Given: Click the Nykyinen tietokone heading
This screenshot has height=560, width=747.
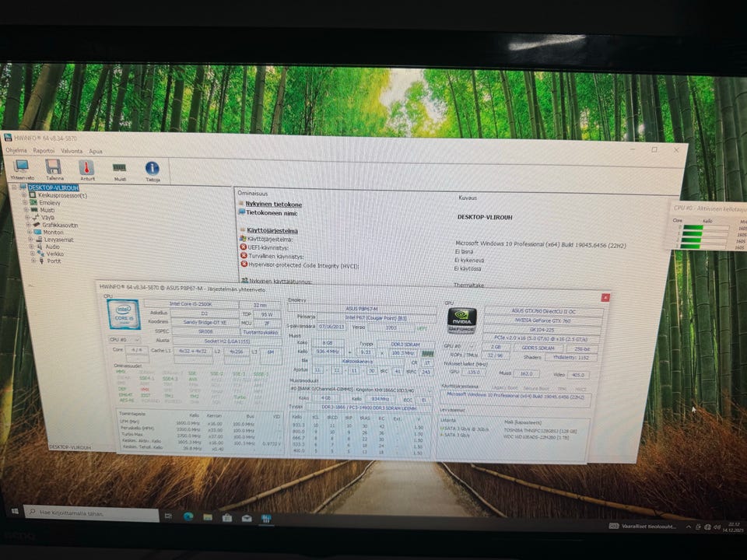Looking at the screenshot, I should pyautogui.click(x=273, y=204).
